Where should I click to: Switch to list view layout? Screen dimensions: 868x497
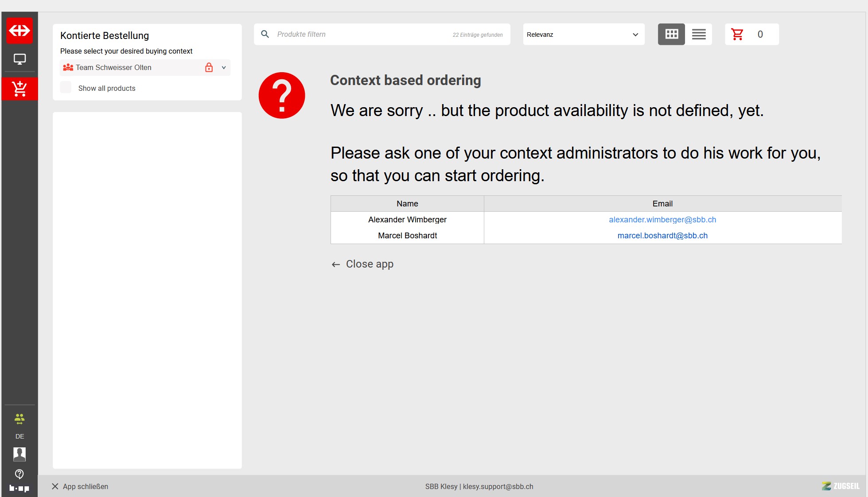[x=699, y=35]
